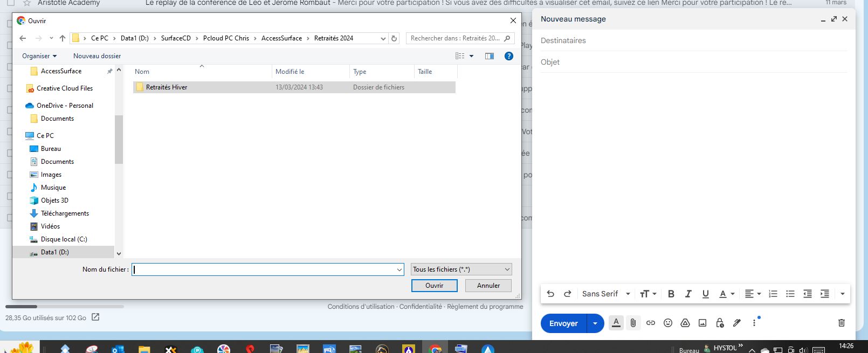Select Retraités Hiver folder row
This screenshot has width=868, height=353.
click(294, 87)
